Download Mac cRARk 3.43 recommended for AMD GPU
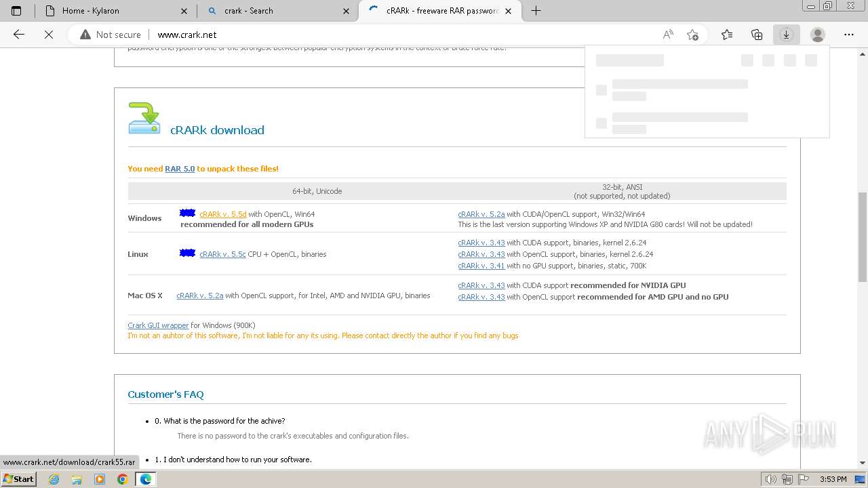This screenshot has width=868, height=488. [481, 297]
